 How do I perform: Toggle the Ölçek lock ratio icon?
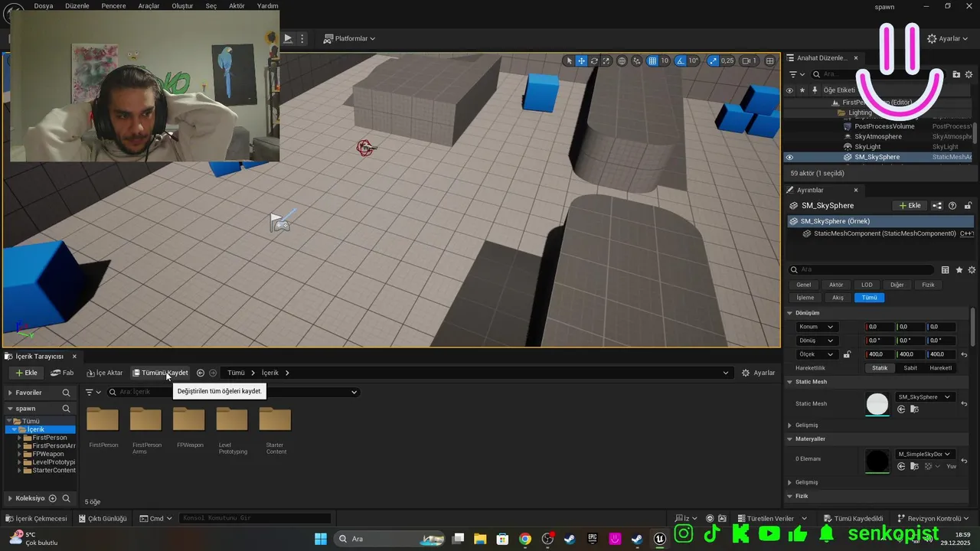[847, 354]
